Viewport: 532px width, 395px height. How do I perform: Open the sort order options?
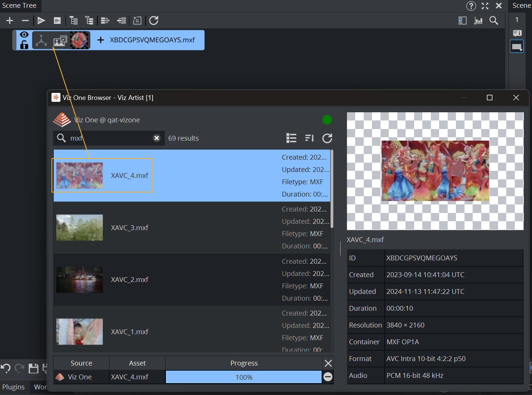pos(309,138)
